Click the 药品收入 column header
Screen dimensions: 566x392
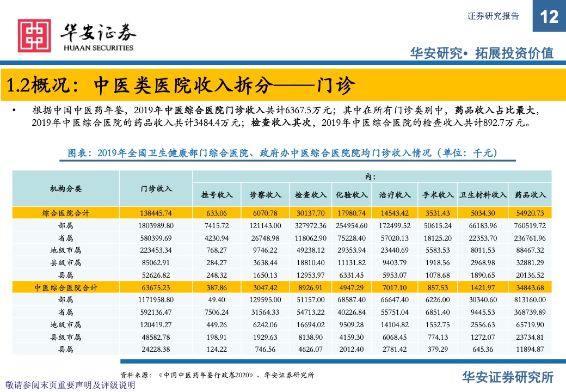530,195
